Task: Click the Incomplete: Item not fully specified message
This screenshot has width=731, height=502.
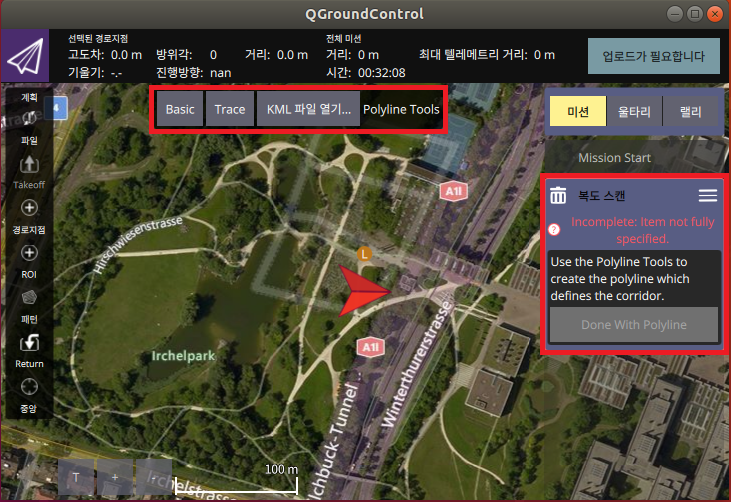Action: click(x=642, y=230)
